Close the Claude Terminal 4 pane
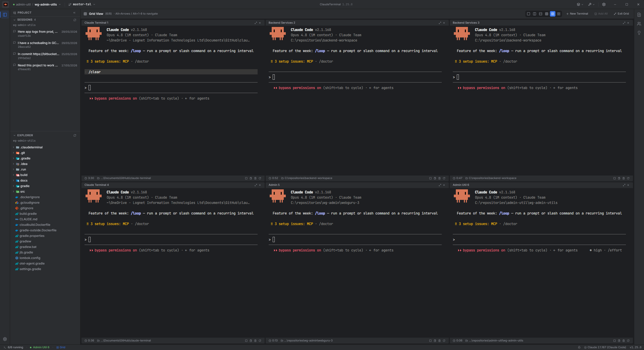This screenshot has width=644, height=350. pyautogui.click(x=260, y=185)
